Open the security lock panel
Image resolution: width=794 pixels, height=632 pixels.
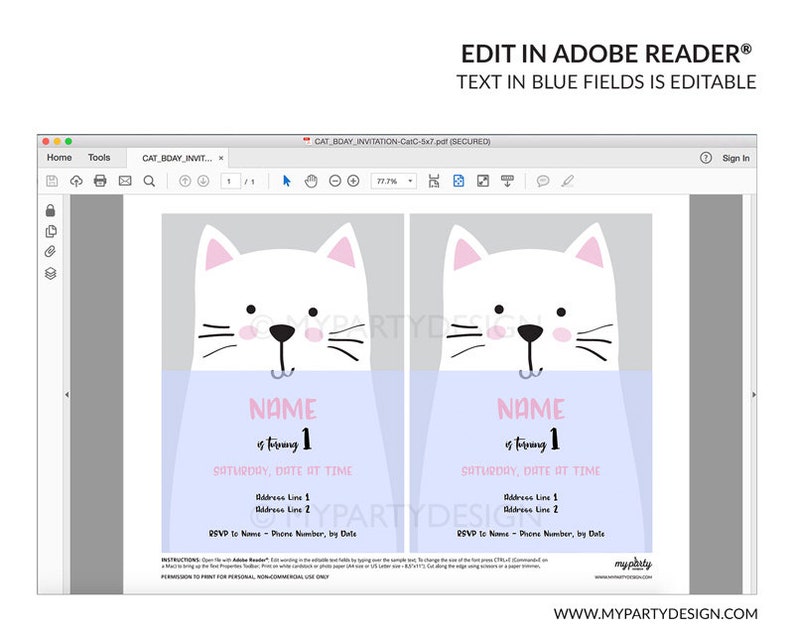click(50, 210)
